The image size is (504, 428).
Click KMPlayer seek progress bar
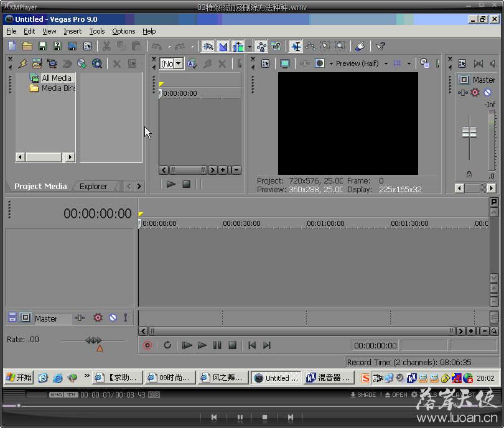[252, 406]
